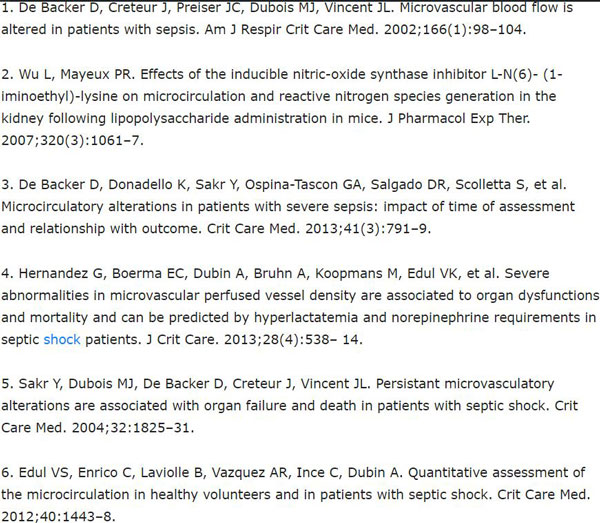Viewport: 600px width, 523px height.
Task: Open the blue "shock" hyperlink
Action: pyautogui.click(x=62, y=340)
